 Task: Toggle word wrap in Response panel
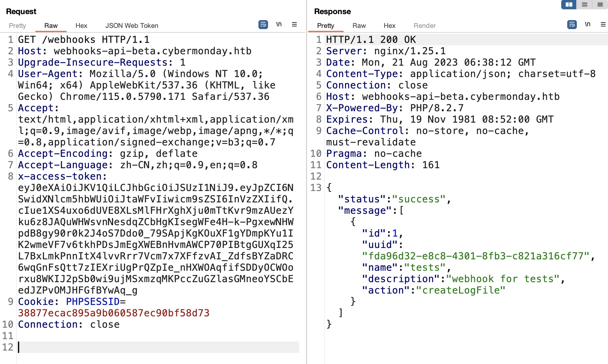[x=572, y=24]
